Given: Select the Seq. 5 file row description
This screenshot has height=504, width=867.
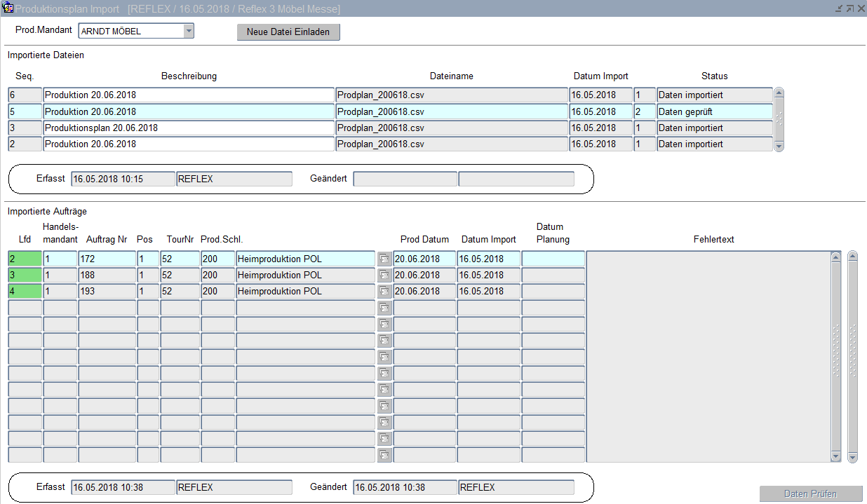Looking at the screenshot, I should pyautogui.click(x=188, y=111).
